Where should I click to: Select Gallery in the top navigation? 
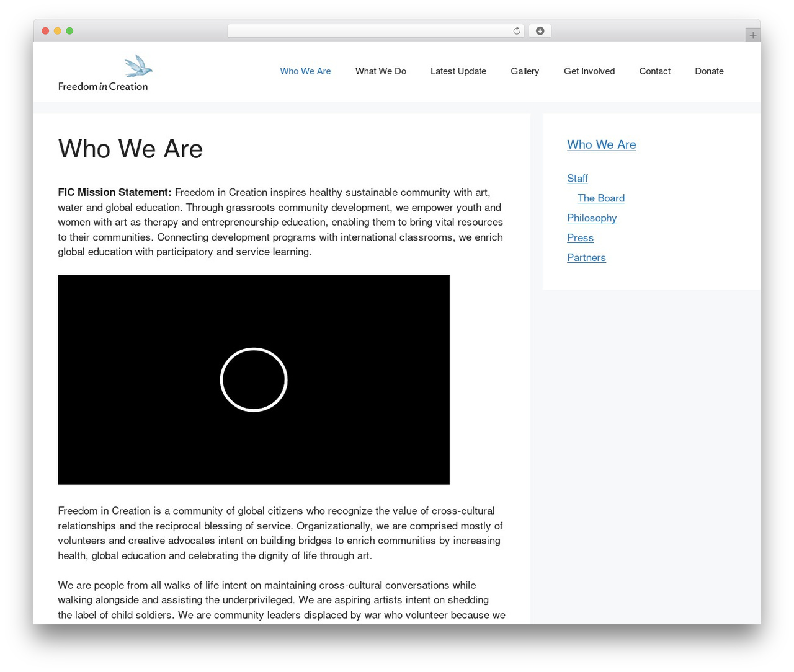click(x=525, y=71)
